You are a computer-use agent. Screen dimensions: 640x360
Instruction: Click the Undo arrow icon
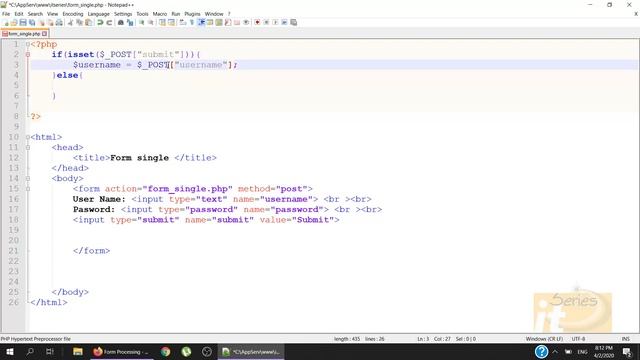(x=100, y=22)
